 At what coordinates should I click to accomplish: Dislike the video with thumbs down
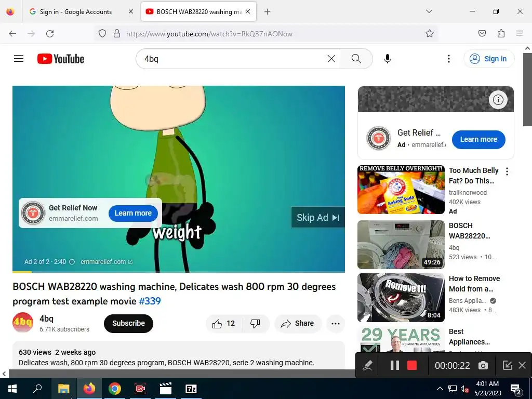(256, 324)
